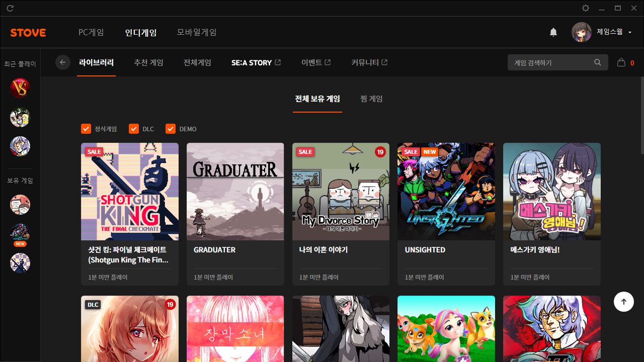
Task: Open the 커뮤니티 link
Action: [369, 62]
